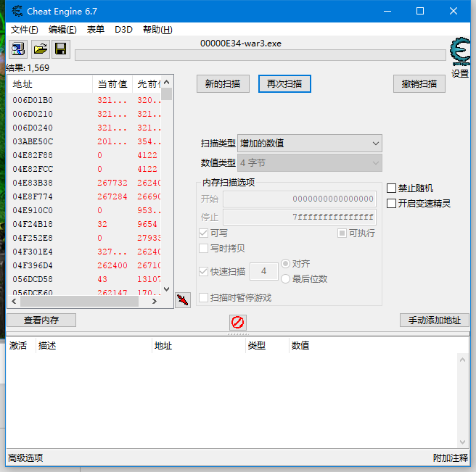Select address row 04F24B18
The height and width of the screenshot is (472, 476).
[84, 224]
